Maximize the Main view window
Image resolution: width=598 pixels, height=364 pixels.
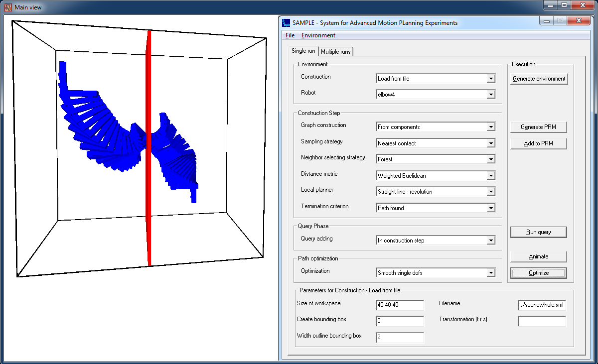[x=564, y=5]
